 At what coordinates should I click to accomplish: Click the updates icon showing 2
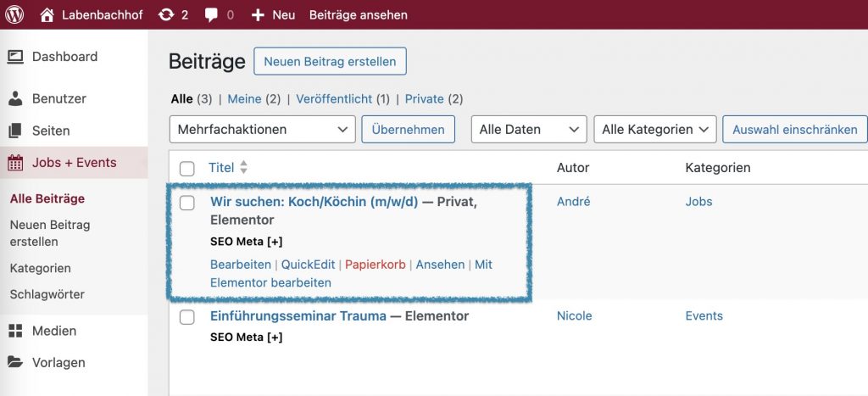pos(166,14)
